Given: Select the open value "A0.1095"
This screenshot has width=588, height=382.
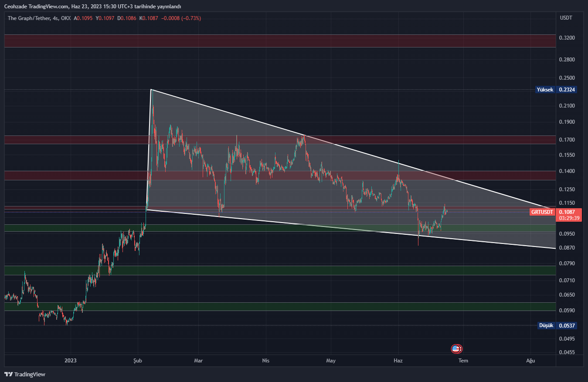Looking at the screenshot, I should click(84, 18).
